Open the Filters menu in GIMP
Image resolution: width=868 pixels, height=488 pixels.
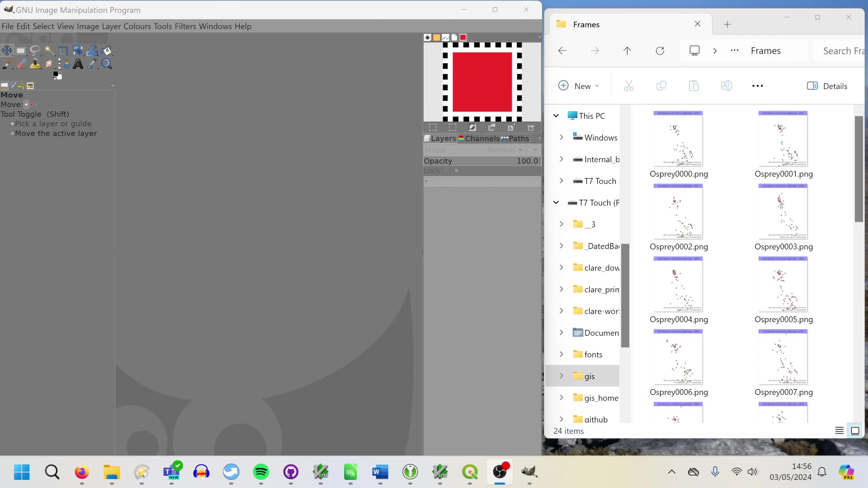185,26
